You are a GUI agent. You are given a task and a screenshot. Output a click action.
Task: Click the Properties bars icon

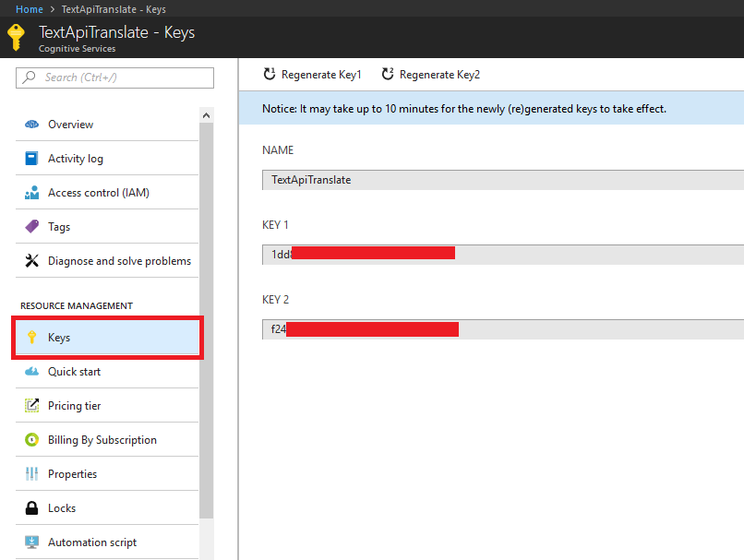click(x=31, y=473)
